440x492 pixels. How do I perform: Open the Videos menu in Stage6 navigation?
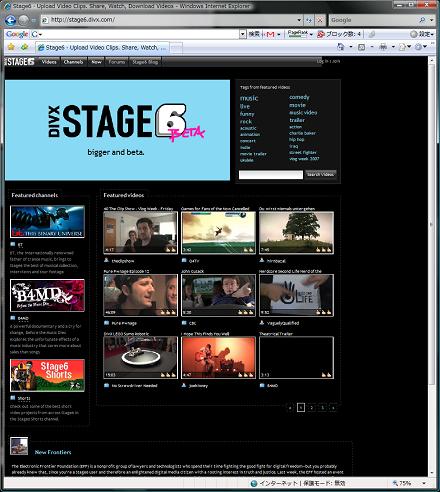click(49, 62)
